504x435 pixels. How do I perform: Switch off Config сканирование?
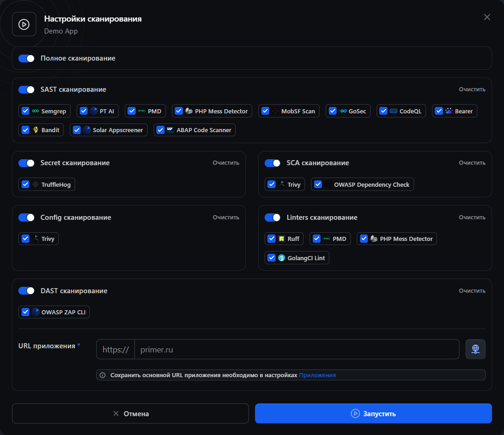coord(26,217)
